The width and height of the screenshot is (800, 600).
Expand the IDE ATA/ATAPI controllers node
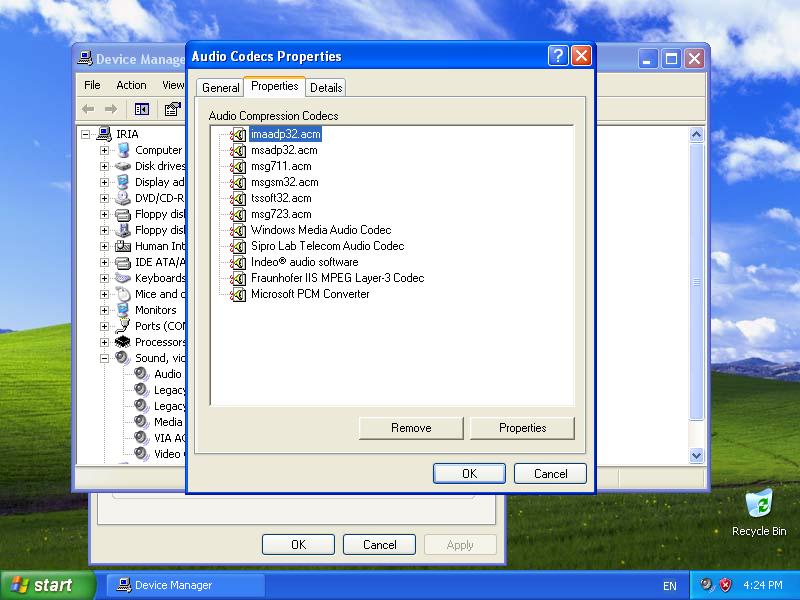(104, 262)
